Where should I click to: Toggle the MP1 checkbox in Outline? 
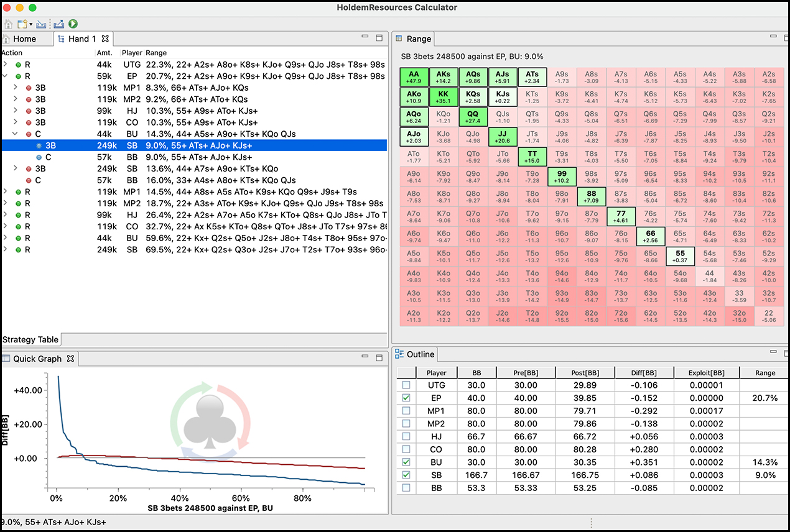pyautogui.click(x=406, y=411)
